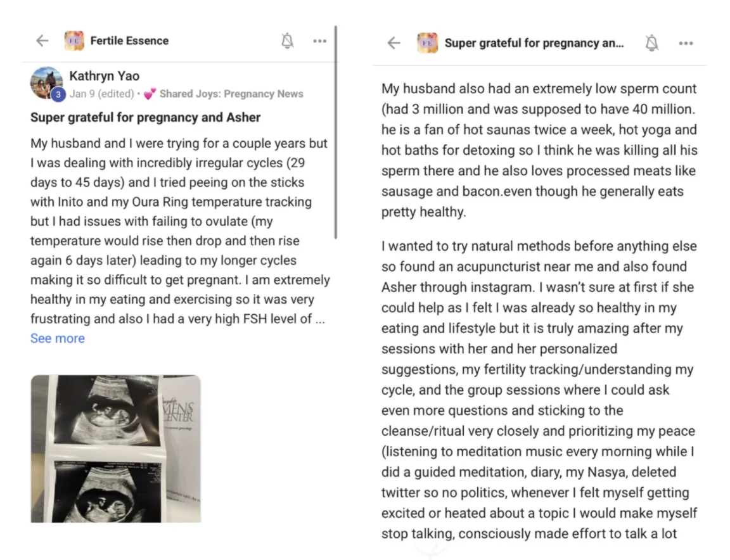Click the post preview scrollbar
Image resolution: width=730 pixels, height=560 pixels.
tap(335, 133)
